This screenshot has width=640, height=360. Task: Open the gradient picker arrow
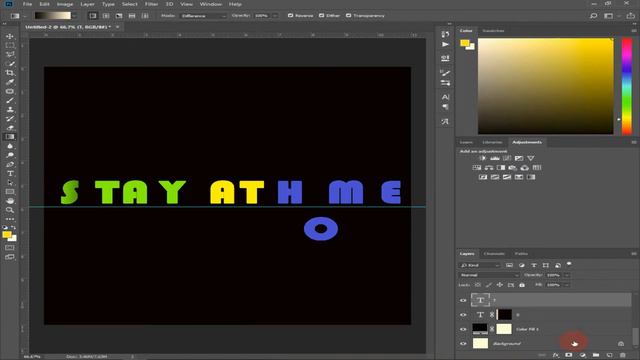click(x=75, y=16)
